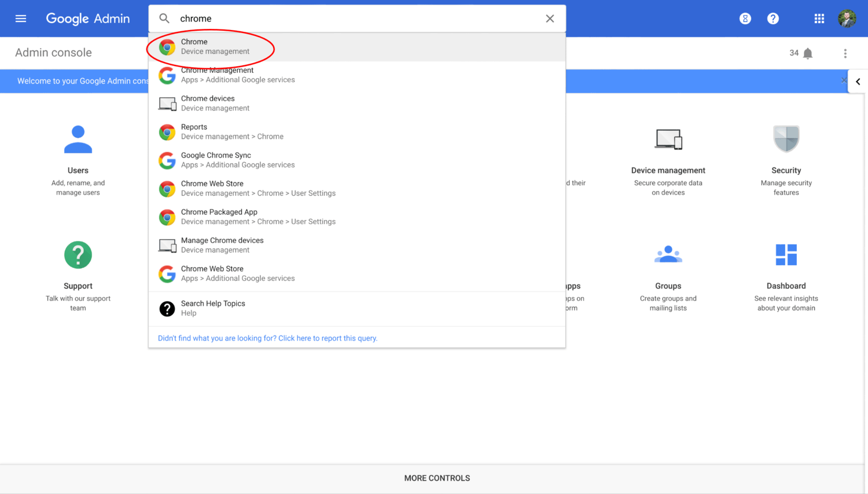Click the notification count 34
Viewport: 868px width, 494px height.
794,53
